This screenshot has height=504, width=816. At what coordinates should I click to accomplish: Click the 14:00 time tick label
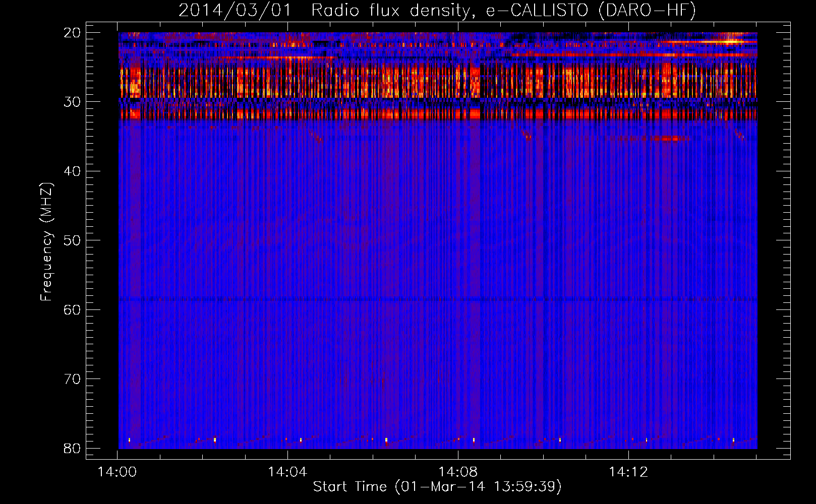click(x=117, y=472)
